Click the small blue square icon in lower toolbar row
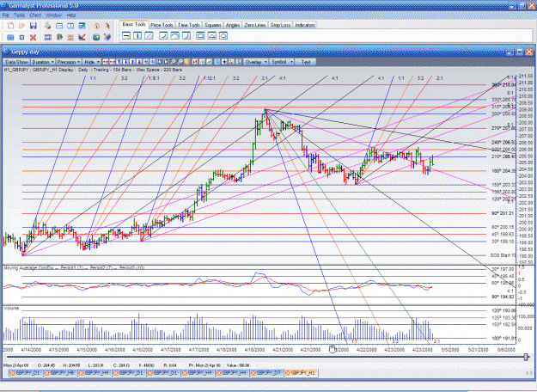This screenshot has width=537, height=392. pyautogui.click(x=22, y=37)
